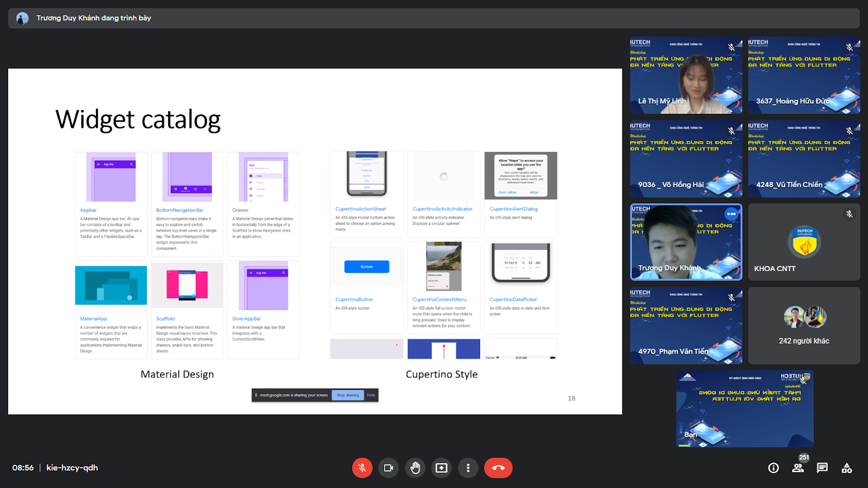Click the SliverAppBar link
Screen dimensions: 868x488
coord(247,319)
